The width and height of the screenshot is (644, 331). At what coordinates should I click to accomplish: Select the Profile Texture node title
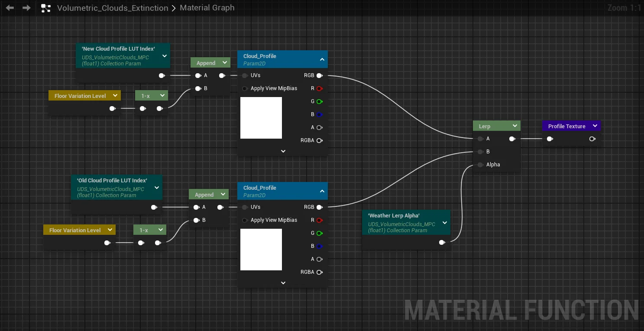pyautogui.click(x=566, y=126)
